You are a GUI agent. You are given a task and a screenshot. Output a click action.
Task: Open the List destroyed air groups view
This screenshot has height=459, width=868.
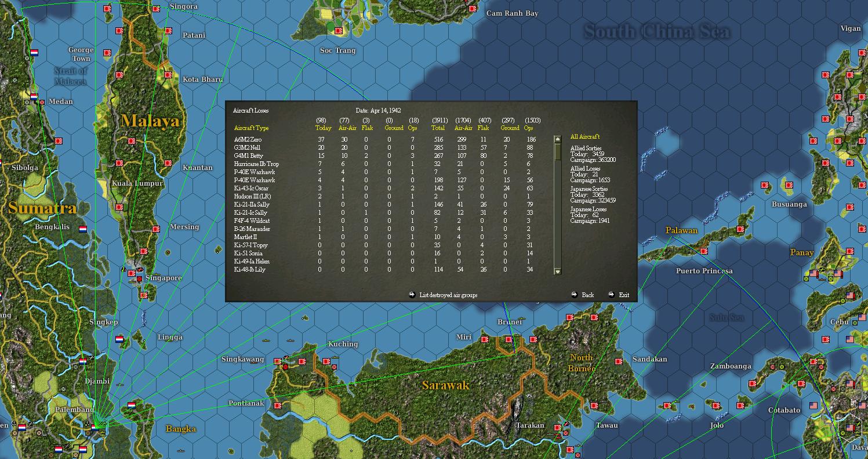tap(448, 295)
